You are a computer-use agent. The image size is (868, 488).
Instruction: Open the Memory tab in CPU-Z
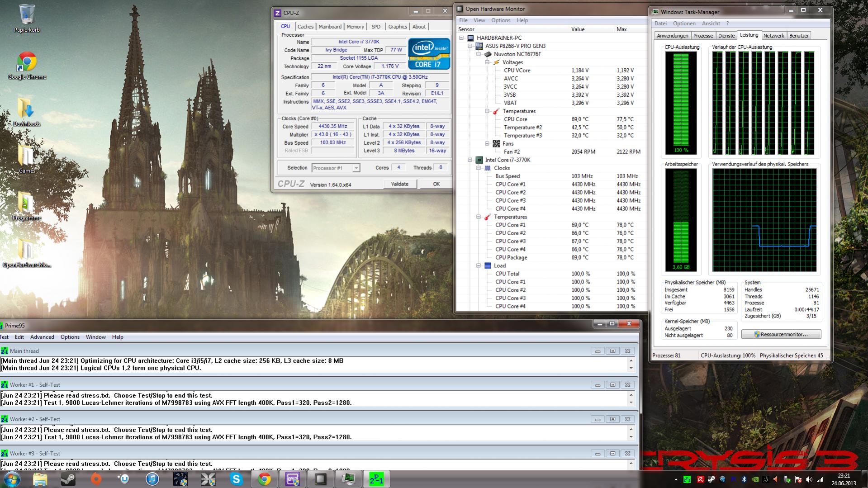(x=355, y=27)
